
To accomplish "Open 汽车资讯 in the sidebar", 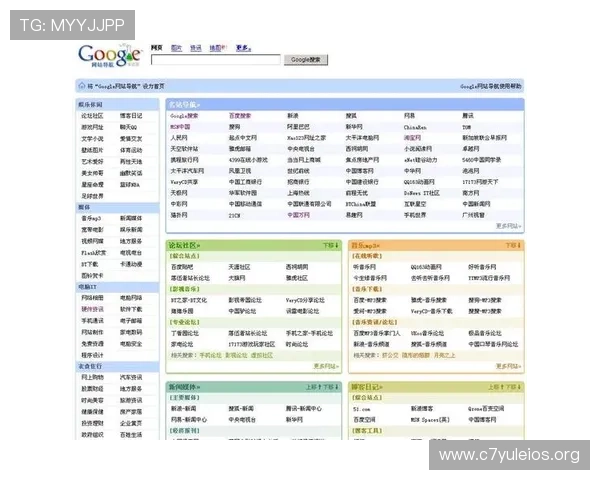I will (x=131, y=377).
